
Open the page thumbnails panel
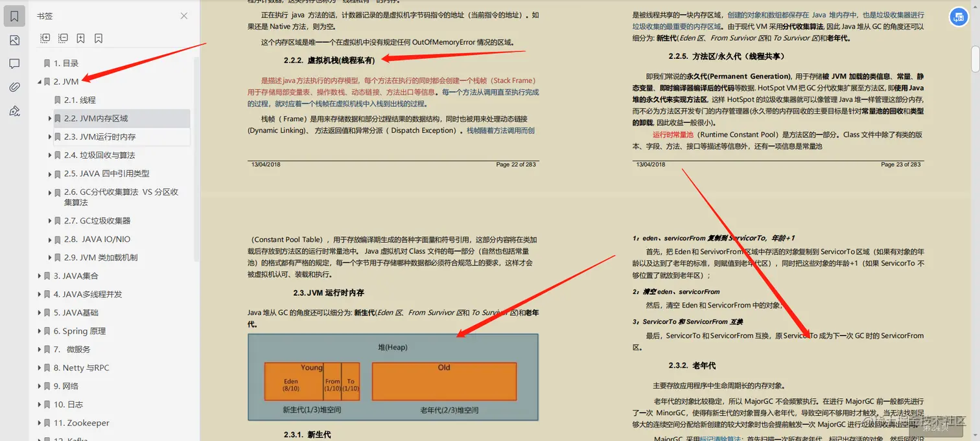14,40
